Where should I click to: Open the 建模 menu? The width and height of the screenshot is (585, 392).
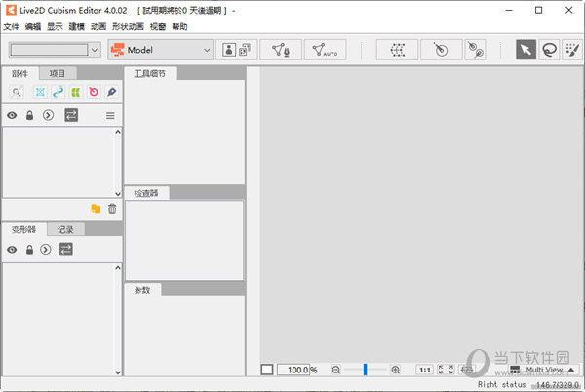coord(76,27)
